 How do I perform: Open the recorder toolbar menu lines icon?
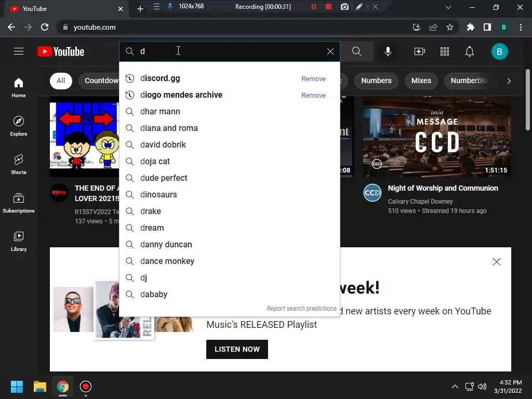click(x=156, y=6)
